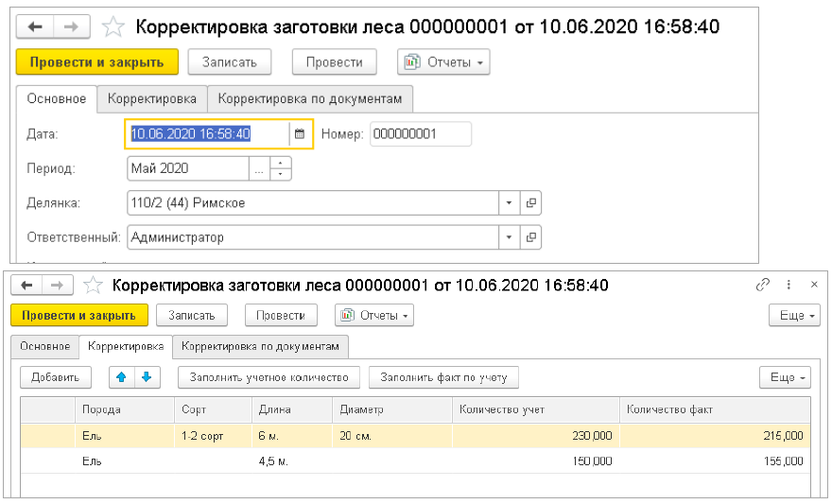Open the Еще dropdown above the table
Screen dimensions: 832x504
tap(786, 377)
